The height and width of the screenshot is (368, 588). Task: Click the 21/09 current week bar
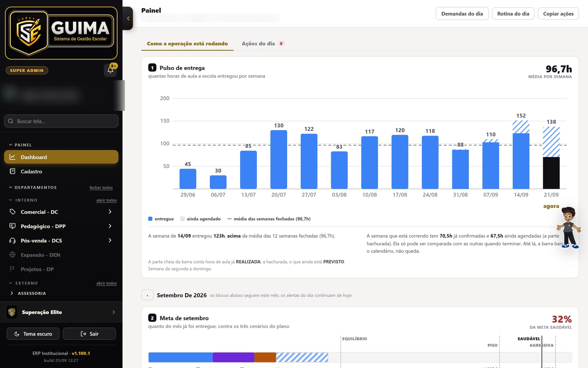point(551,158)
